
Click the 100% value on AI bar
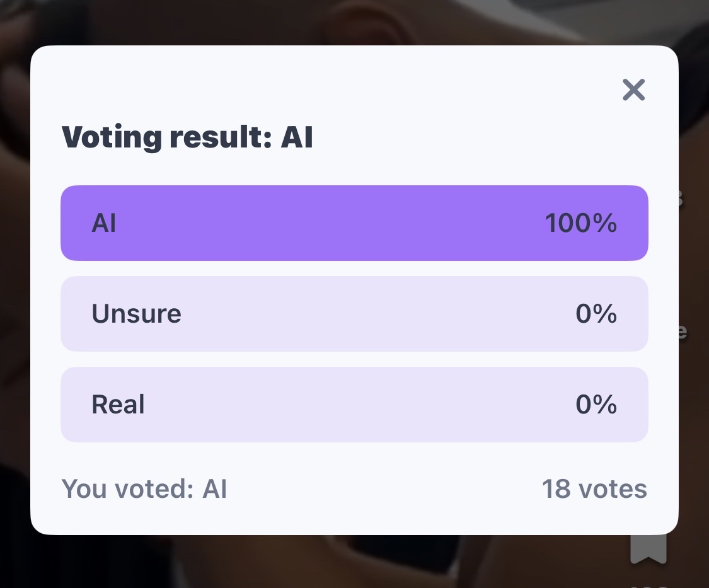pos(580,223)
